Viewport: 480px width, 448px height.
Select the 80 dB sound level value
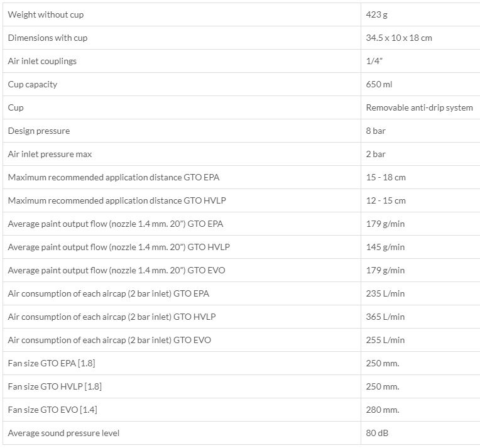pos(378,433)
